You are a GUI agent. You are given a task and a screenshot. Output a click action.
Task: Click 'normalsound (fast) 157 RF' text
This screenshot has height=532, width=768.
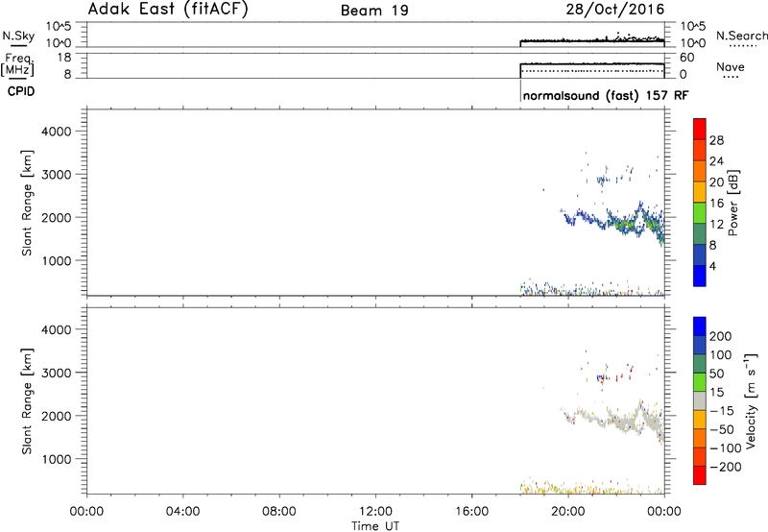pyautogui.click(x=606, y=95)
